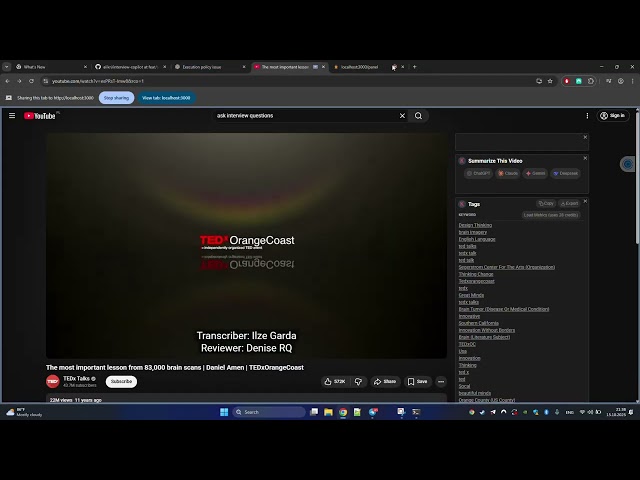Reload the current page
Viewport: 640px width, 480px height.
pyautogui.click(x=31, y=81)
